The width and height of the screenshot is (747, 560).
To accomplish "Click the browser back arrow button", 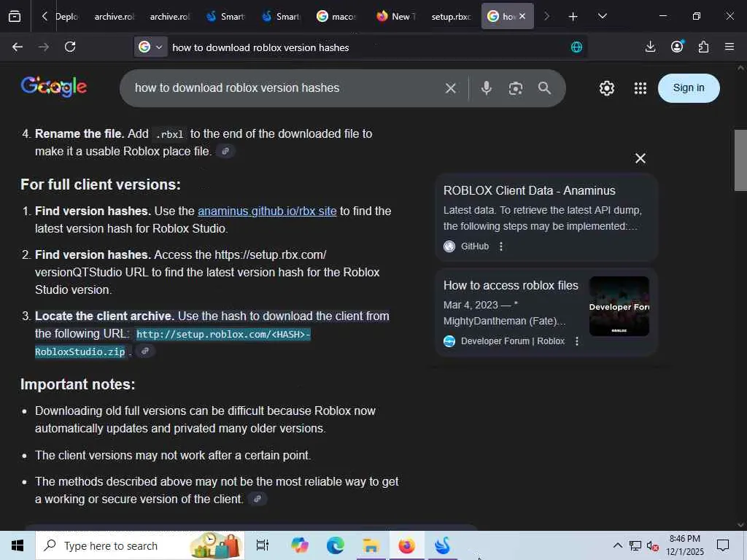I will 18,47.
